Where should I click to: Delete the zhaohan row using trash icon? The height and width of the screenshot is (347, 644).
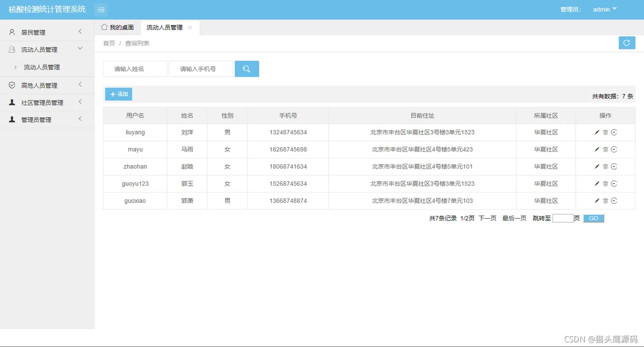(x=605, y=167)
